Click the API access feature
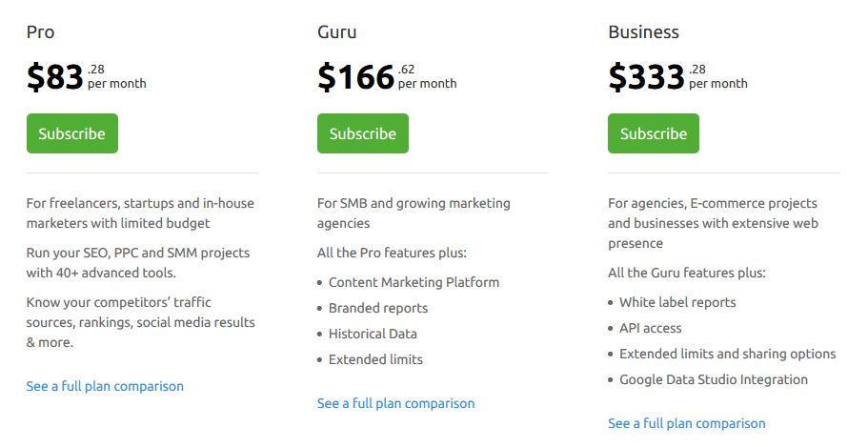The image size is (868, 447). click(651, 328)
